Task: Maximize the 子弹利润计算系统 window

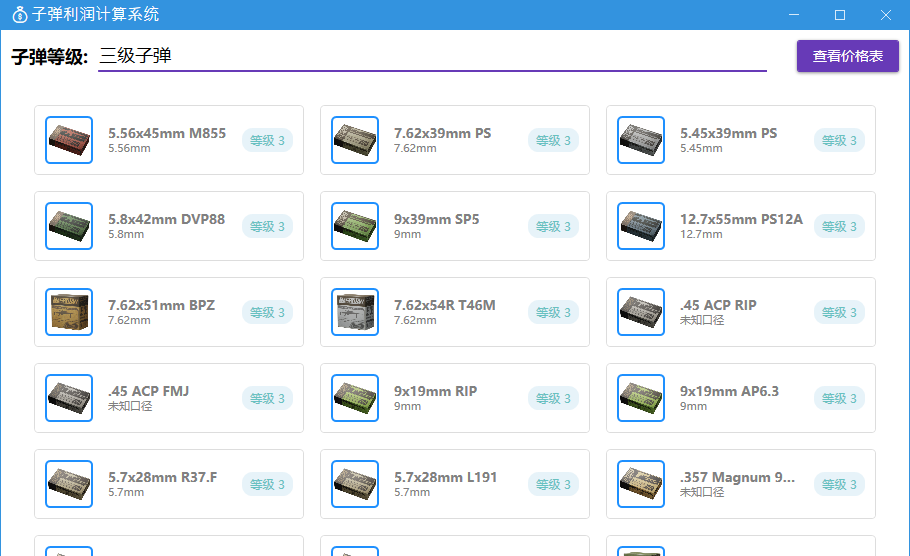Action: tap(840, 15)
